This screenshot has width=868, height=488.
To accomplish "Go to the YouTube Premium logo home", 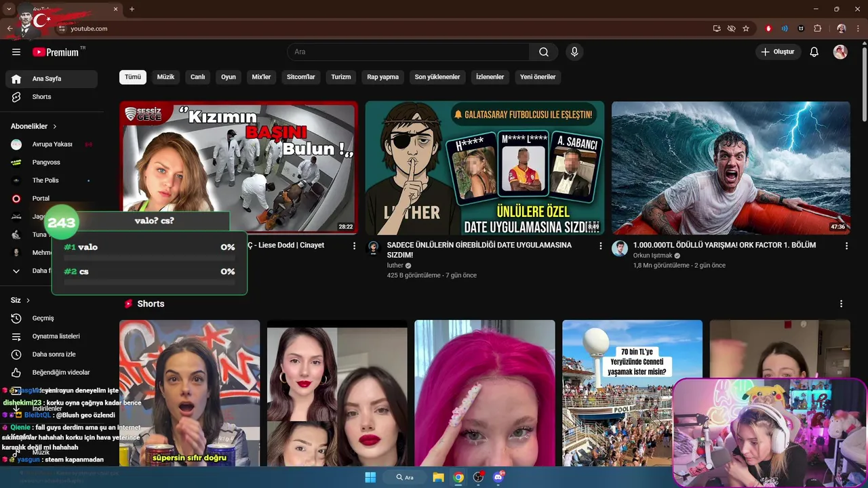I will tap(56, 52).
